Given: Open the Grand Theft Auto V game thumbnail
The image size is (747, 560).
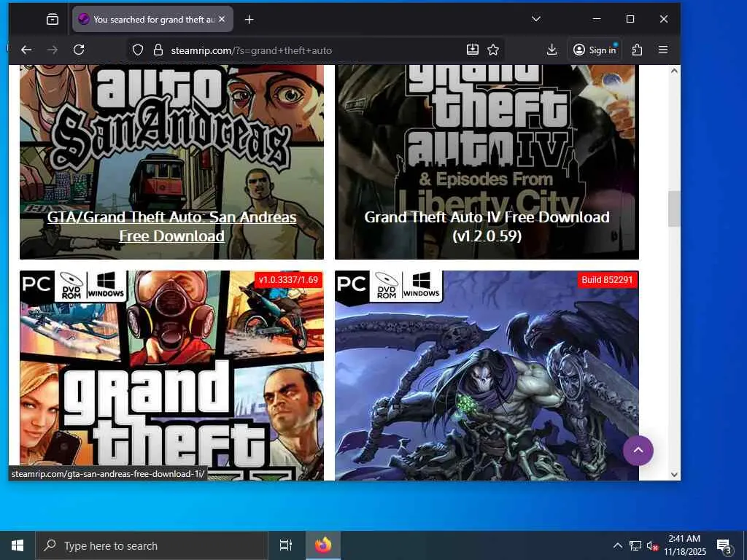Looking at the screenshot, I should tap(171, 376).
